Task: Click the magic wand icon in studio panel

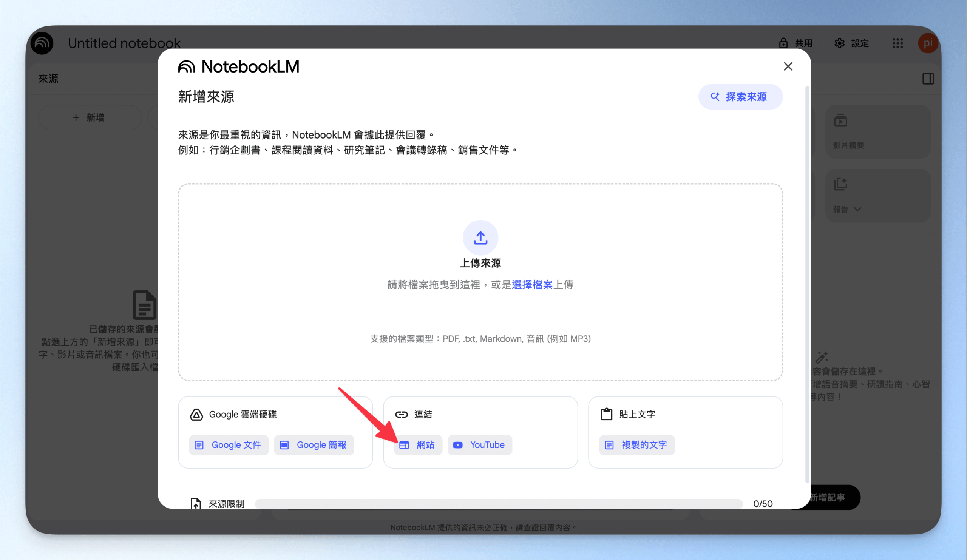Action: 822,357
